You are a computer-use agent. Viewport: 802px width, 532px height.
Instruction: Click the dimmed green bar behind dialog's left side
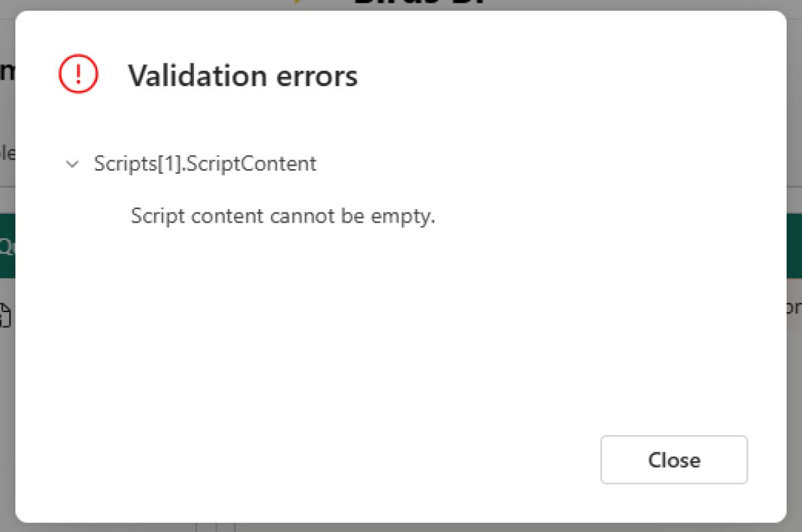(x=7, y=246)
